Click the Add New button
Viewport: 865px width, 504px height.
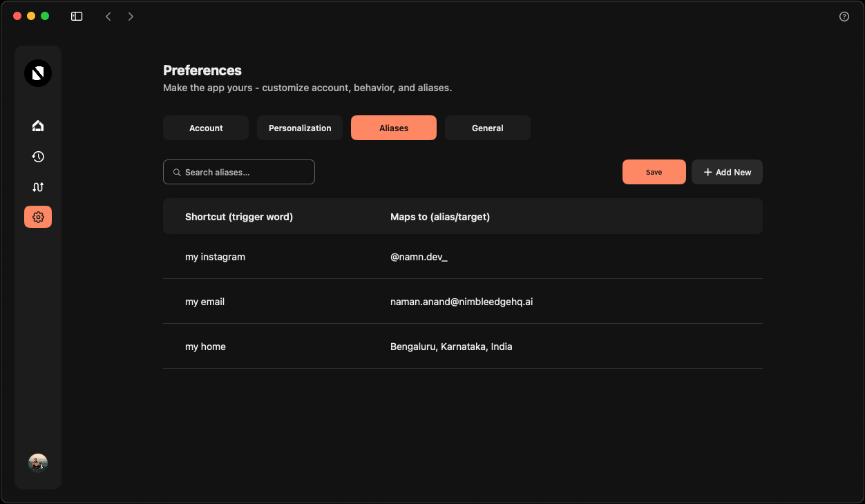pyautogui.click(x=727, y=172)
